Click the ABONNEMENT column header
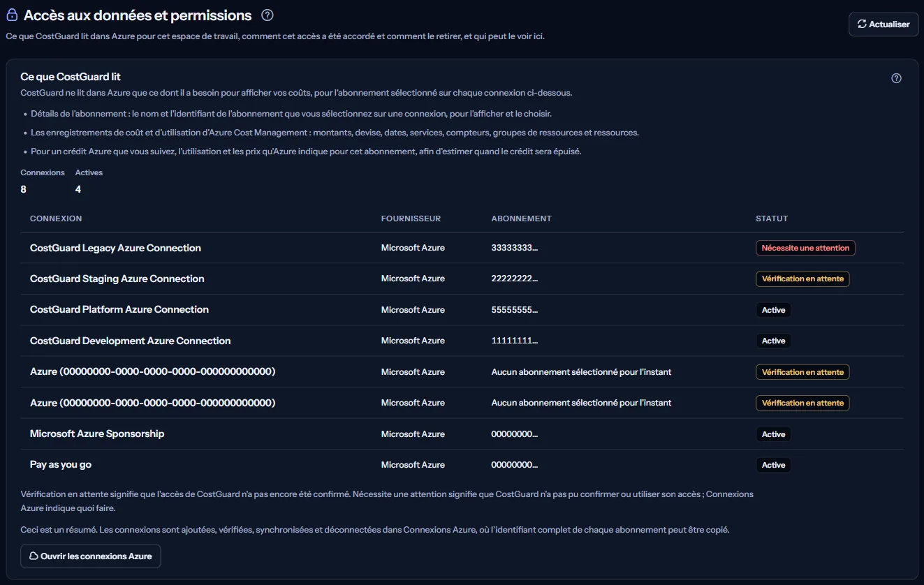Screen dimensions: 924x585 click(x=522, y=219)
